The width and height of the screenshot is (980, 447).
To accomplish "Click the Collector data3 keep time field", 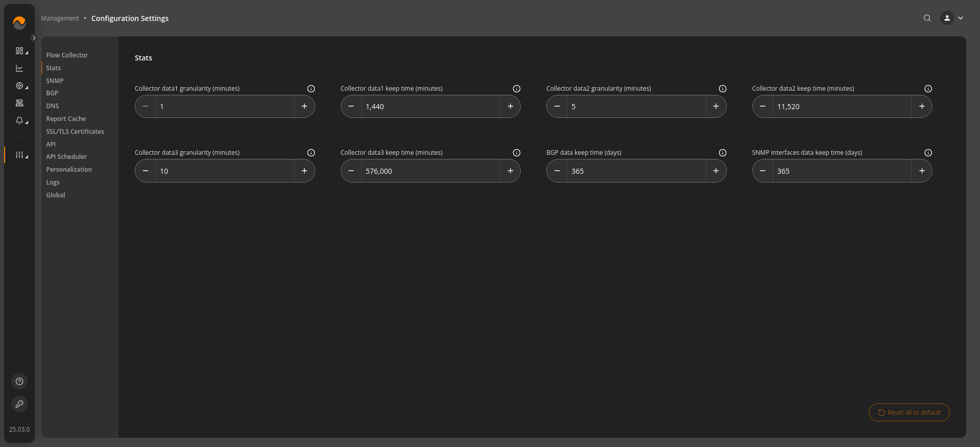I will [431, 171].
